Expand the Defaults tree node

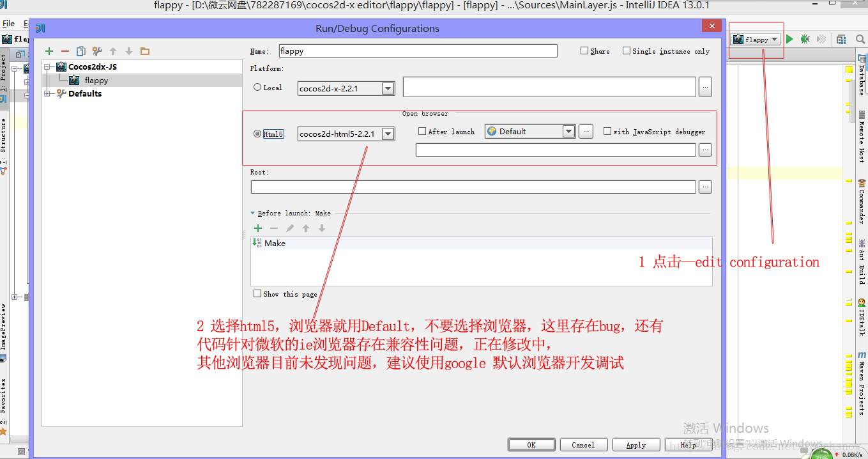pyautogui.click(x=47, y=93)
